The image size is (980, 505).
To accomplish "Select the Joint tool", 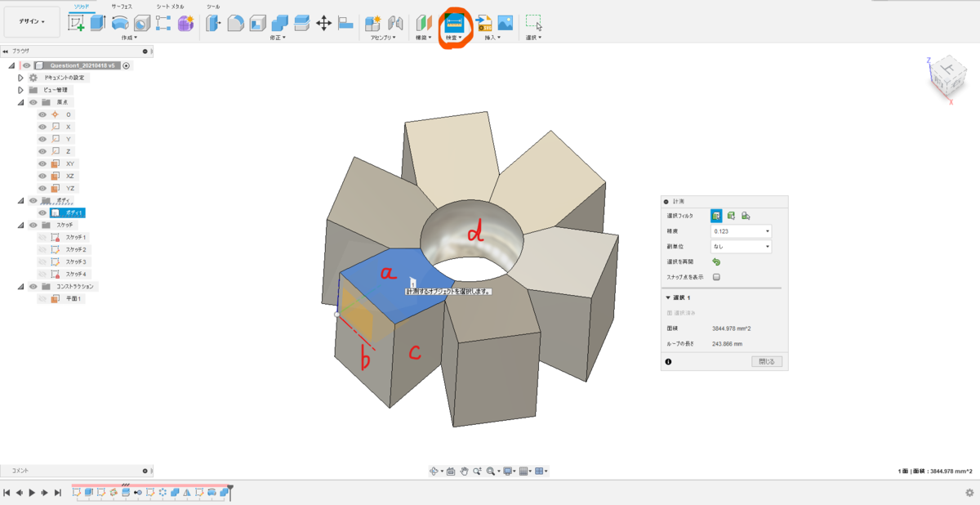I will (x=395, y=24).
